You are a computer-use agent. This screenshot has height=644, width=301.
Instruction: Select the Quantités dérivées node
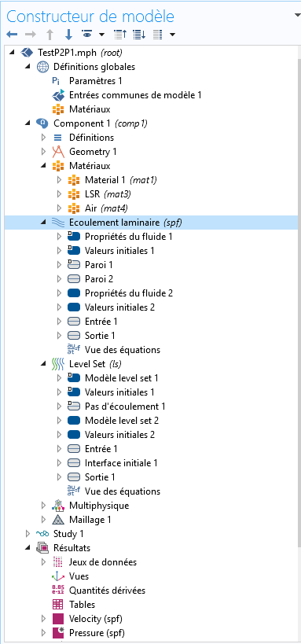pyautogui.click(x=107, y=591)
